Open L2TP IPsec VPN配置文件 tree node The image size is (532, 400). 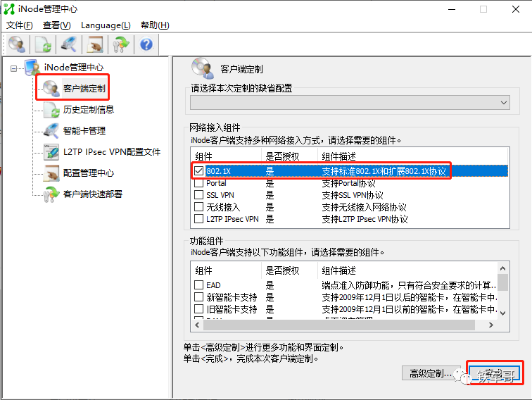[x=111, y=152]
